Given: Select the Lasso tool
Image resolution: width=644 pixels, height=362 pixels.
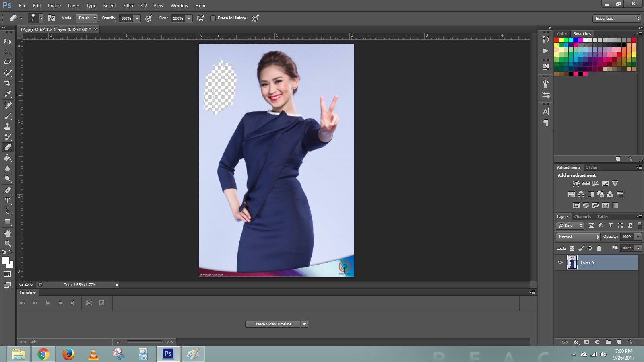Looking at the screenshot, I should [8, 62].
